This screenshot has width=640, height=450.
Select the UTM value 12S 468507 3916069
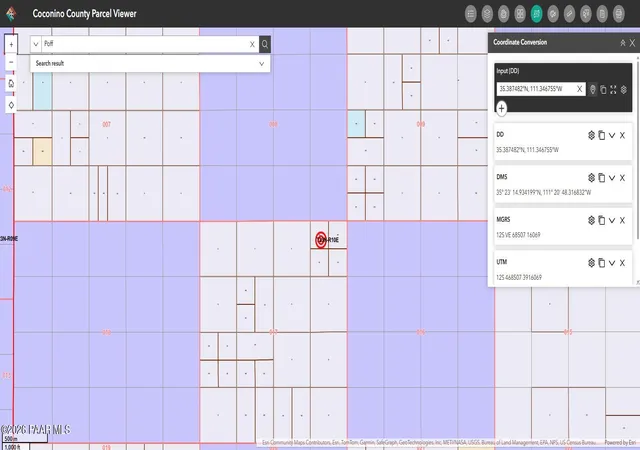pyautogui.click(x=519, y=277)
